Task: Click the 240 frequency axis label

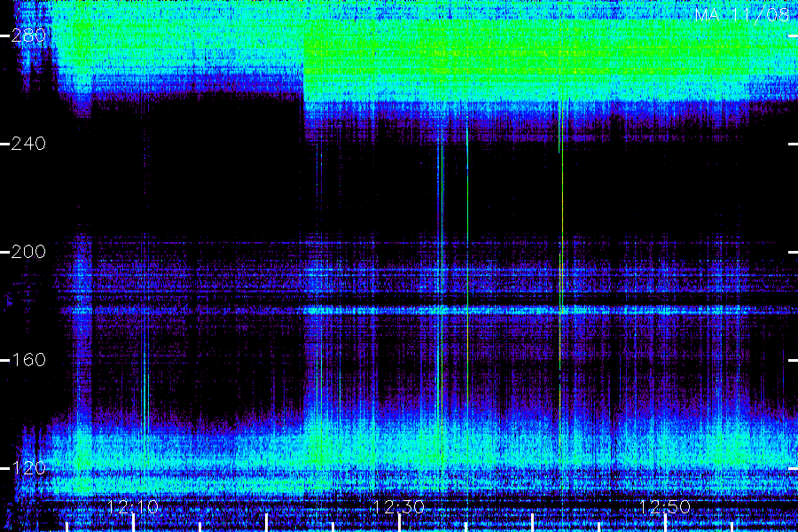Action: point(28,144)
